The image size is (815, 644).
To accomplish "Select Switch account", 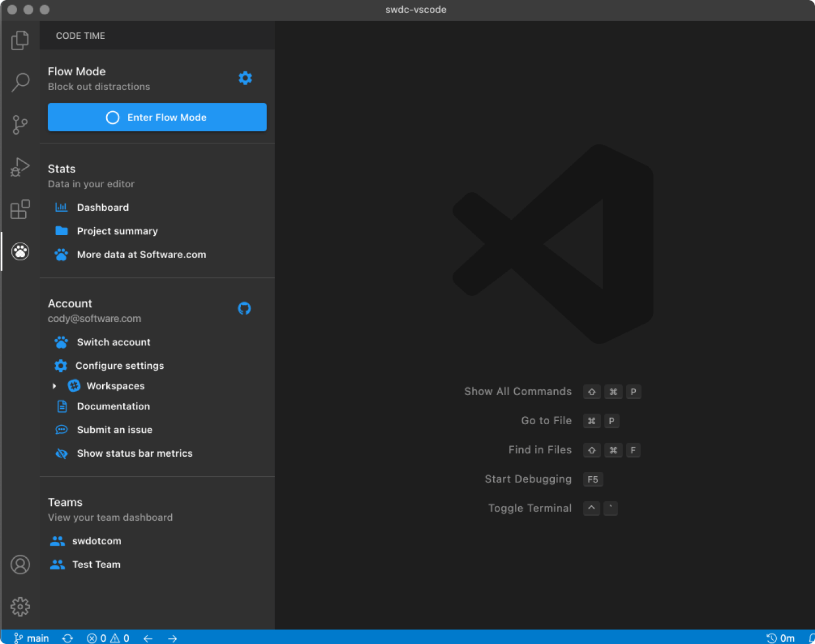I will 114,342.
